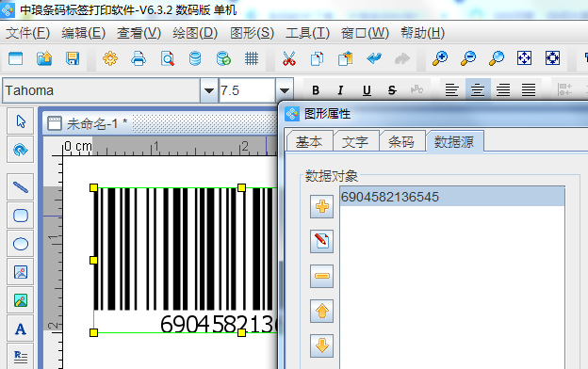
Task: Open document settings gear icon
Action: pos(110,58)
